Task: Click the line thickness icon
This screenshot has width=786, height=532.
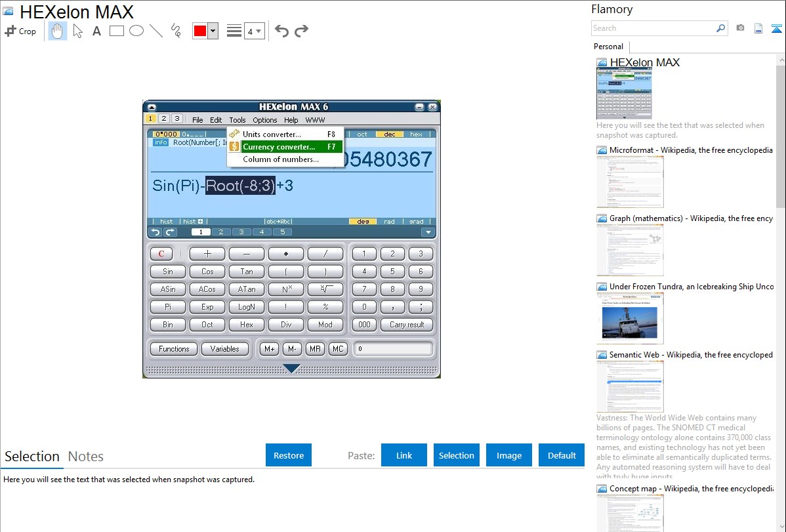Action: pos(234,31)
